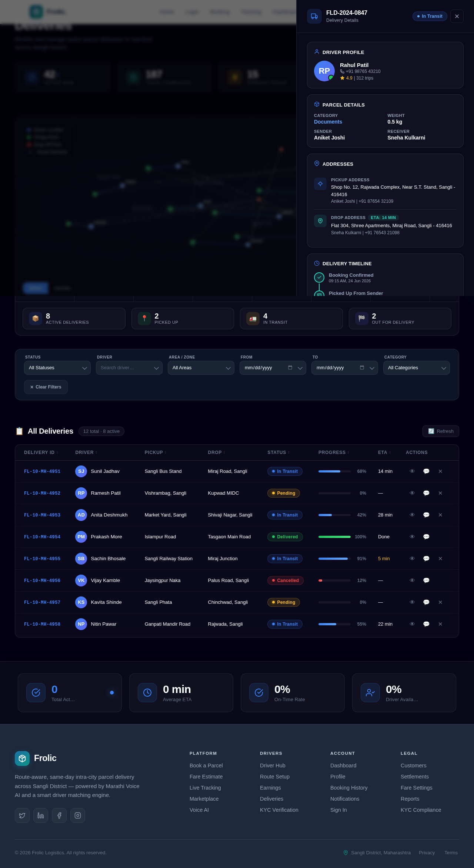This screenshot has height=868, width=474.
Task: Message driver Ramesh Patil
Action: click(426, 493)
